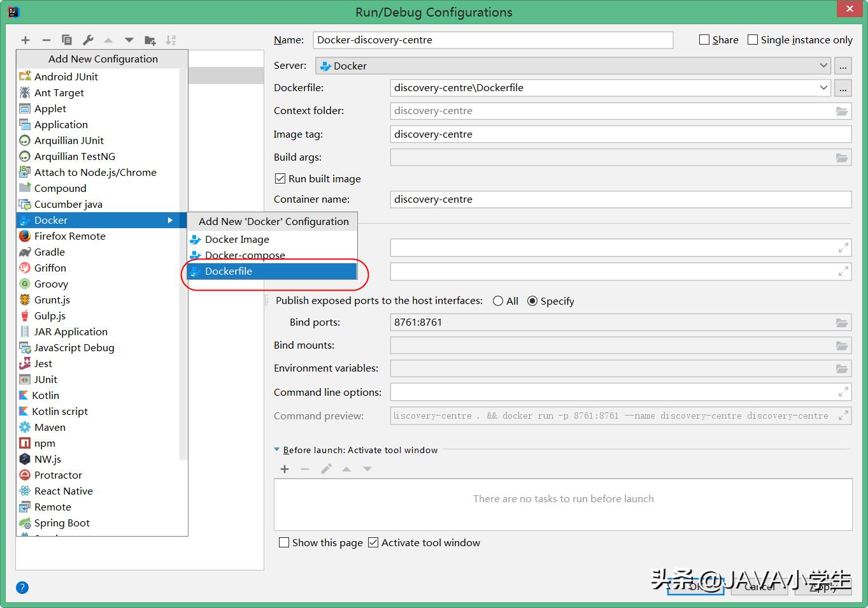Select Attach to Node.js/Chrome configuration type
Screen dimensions: 868x608
[x=98, y=173]
